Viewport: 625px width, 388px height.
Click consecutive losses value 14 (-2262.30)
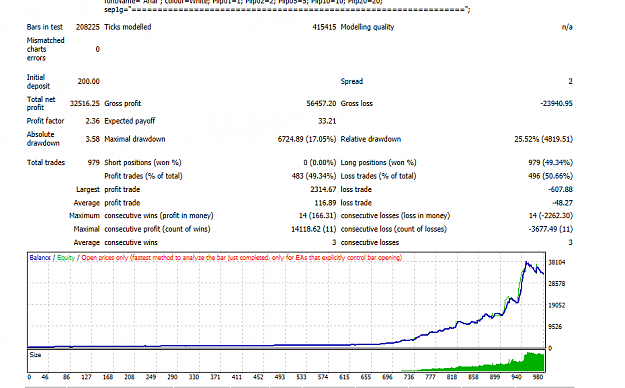pos(551,216)
